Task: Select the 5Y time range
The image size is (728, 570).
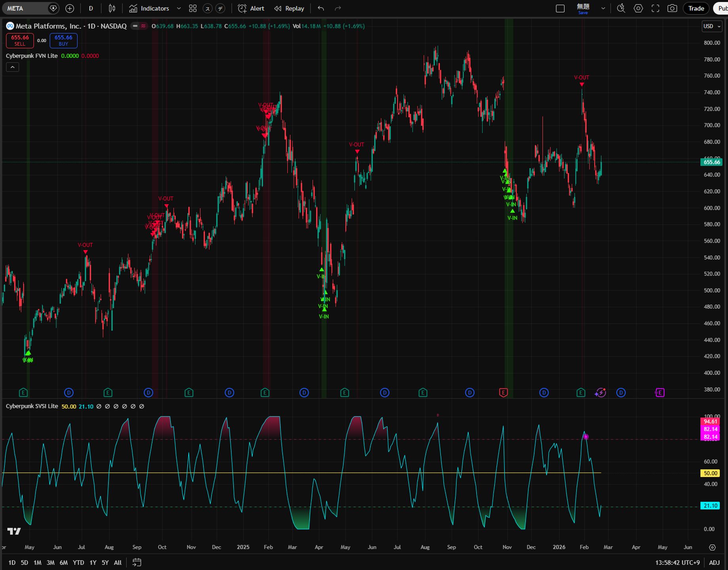Action: [x=105, y=562]
